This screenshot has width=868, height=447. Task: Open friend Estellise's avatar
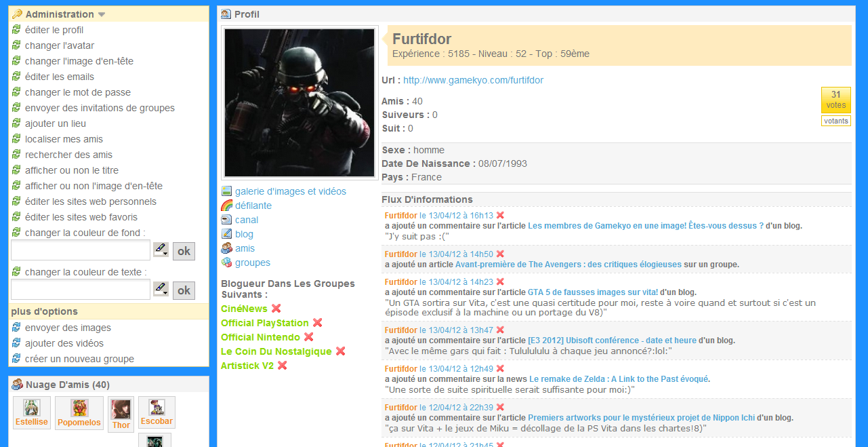click(x=31, y=408)
